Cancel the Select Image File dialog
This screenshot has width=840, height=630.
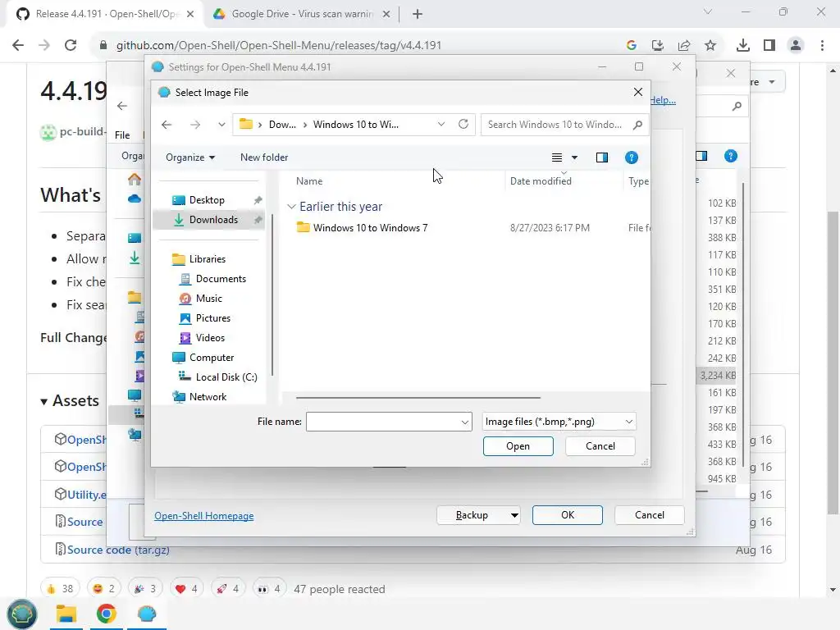(x=600, y=446)
